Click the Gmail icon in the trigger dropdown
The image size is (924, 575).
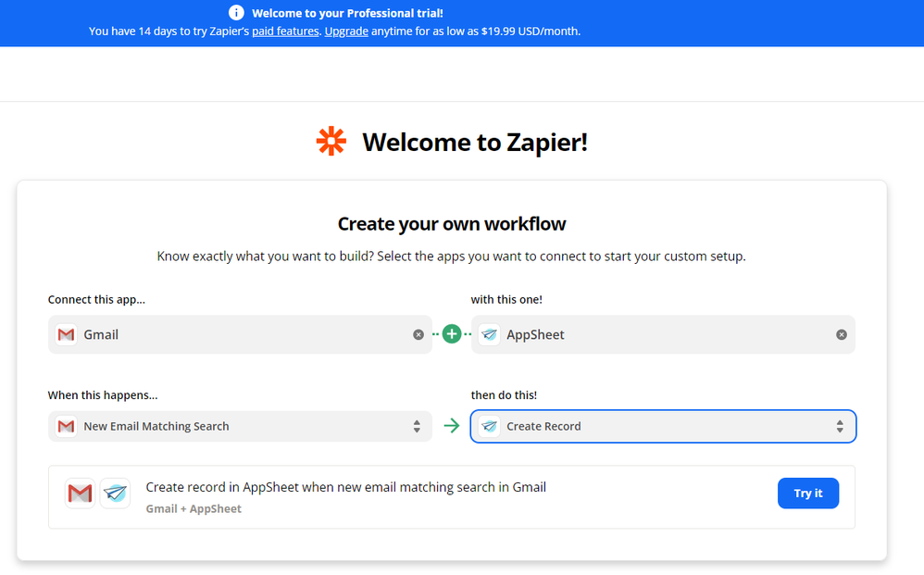[66, 426]
